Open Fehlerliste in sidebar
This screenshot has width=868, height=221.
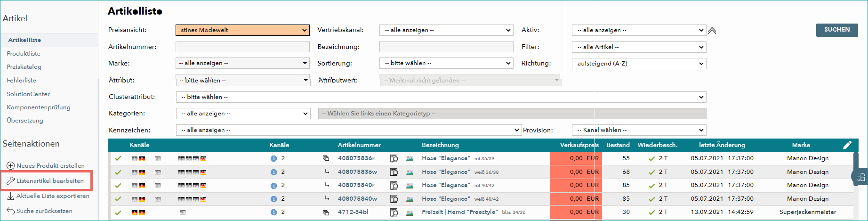click(21, 81)
